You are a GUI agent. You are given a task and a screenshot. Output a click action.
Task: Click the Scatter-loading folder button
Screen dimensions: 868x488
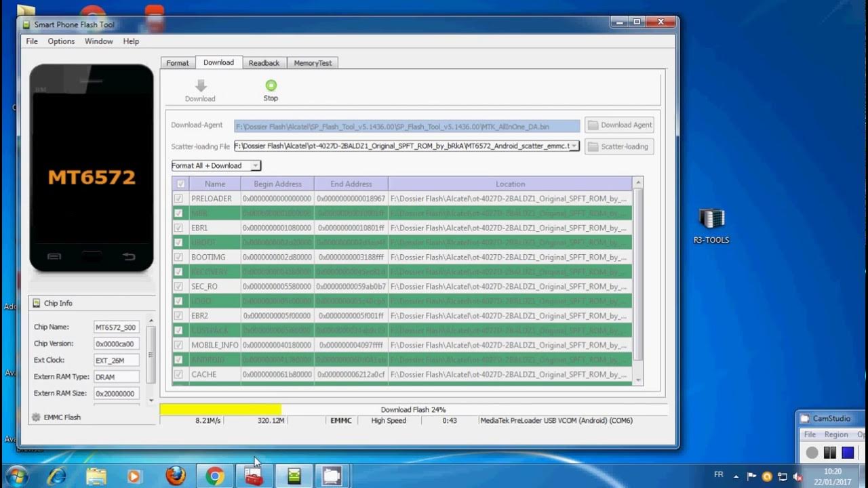tap(620, 146)
